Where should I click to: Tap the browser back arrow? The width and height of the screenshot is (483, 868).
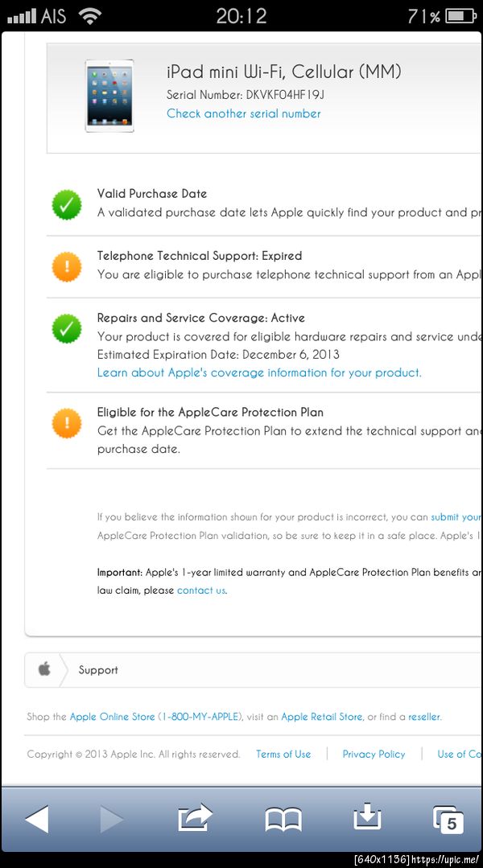coord(37,820)
